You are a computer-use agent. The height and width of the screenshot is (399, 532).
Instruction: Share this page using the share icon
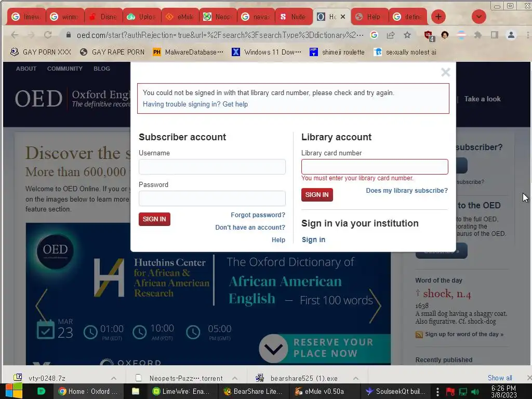point(391,35)
